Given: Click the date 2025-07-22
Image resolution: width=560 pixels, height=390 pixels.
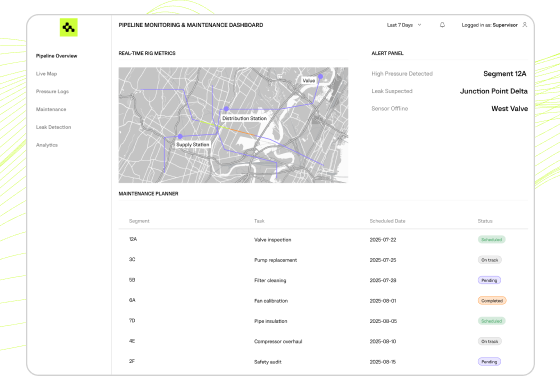Looking at the screenshot, I should tap(383, 240).
